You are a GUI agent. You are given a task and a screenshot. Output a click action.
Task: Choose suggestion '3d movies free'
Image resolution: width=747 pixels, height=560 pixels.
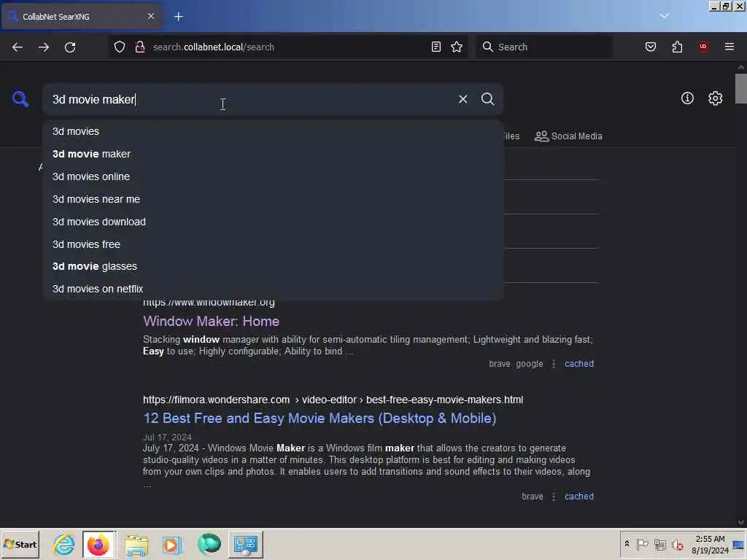(273, 244)
